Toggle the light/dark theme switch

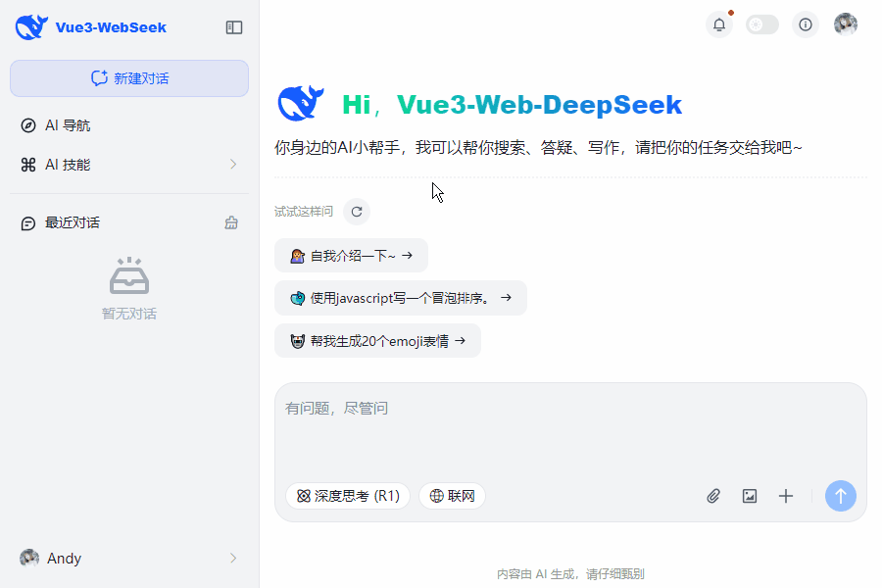762,24
